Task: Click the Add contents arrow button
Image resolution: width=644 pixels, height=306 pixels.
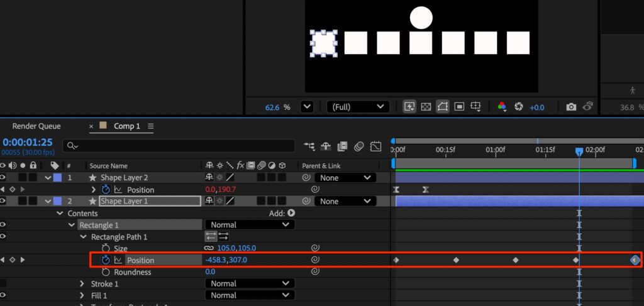Action: [x=291, y=213]
